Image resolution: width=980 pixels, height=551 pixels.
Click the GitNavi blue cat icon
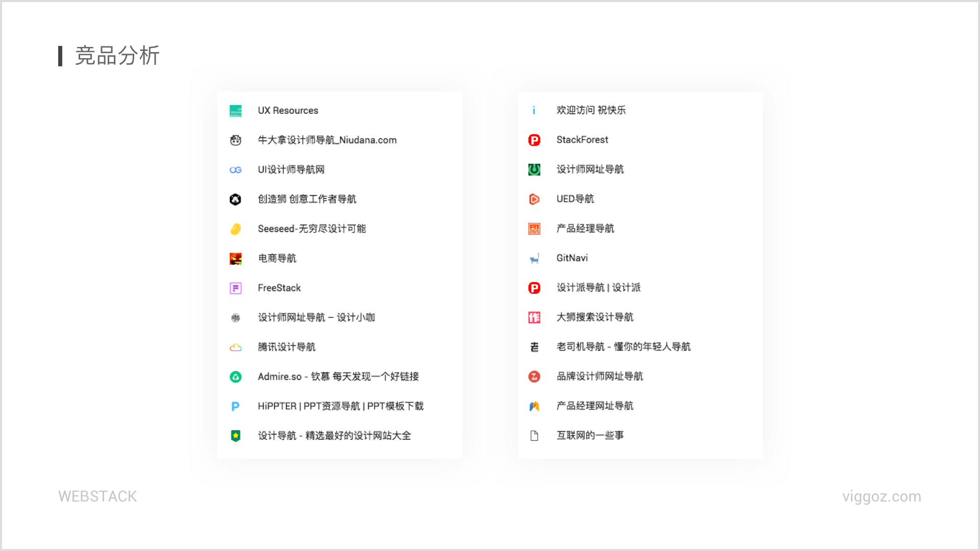[x=534, y=259]
